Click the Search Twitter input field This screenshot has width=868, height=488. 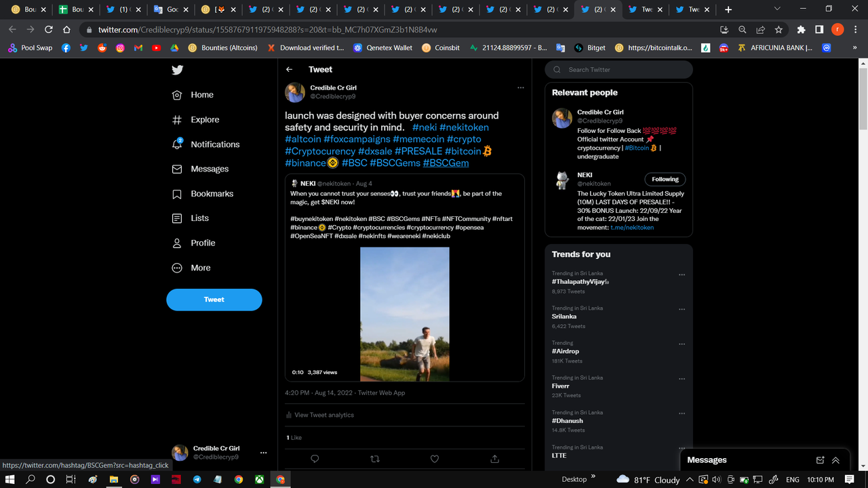click(x=618, y=69)
